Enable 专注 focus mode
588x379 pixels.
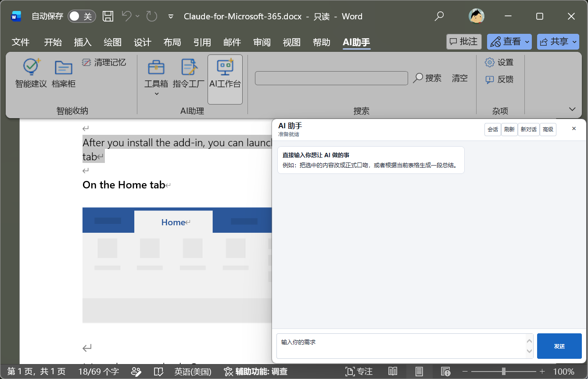click(x=359, y=372)
